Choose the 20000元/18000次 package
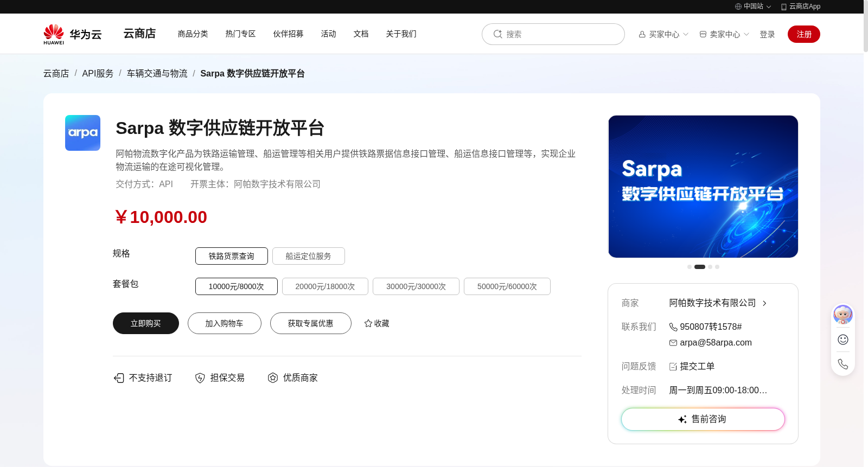Image resolution: width=868 pixels, height=467 pixels. 325,286
